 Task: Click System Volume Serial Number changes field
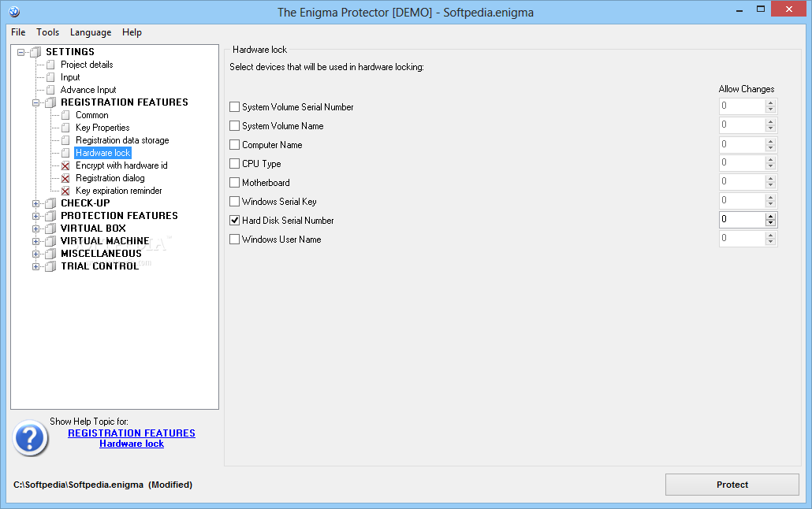coord(742,106)
